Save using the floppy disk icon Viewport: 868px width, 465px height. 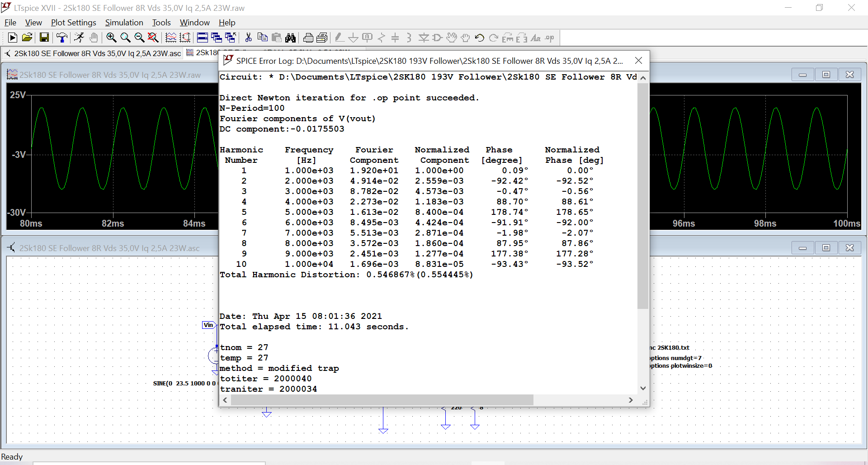[44, 38]
